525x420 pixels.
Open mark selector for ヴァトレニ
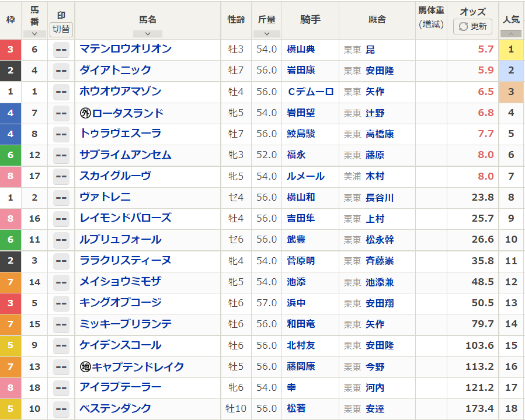61,198
